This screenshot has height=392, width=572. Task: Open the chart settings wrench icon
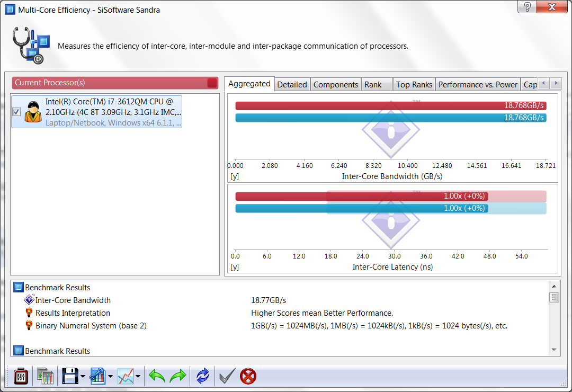98,376
